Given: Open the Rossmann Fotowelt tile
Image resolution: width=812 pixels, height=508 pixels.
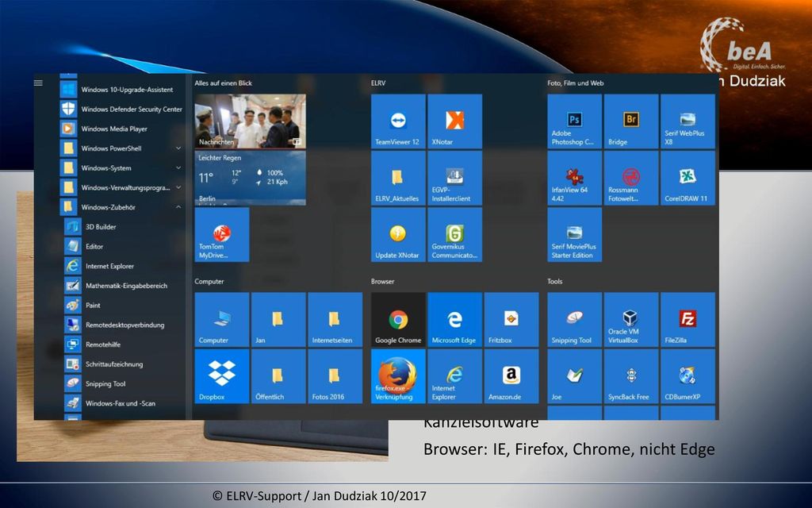Looking at the screenshot, I should 631,178.
